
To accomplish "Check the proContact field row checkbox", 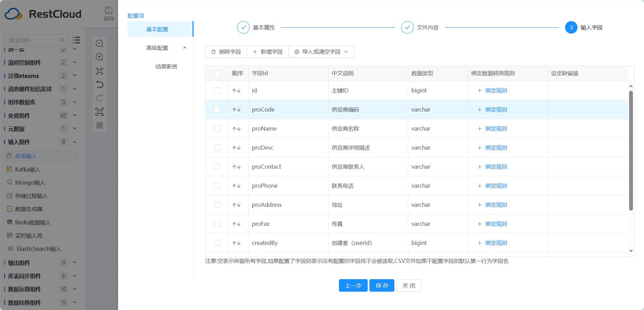I will pyautogui.click(x=217, y=167).
